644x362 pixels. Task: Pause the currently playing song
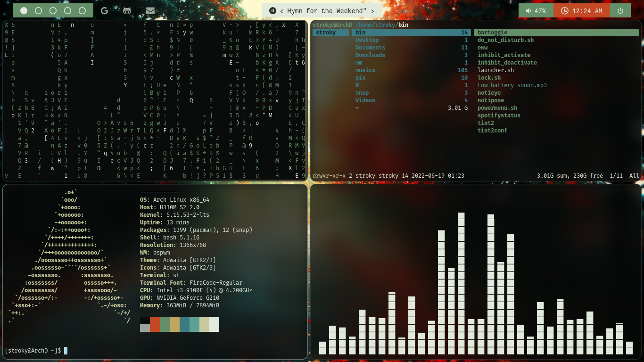pos(272,10)
